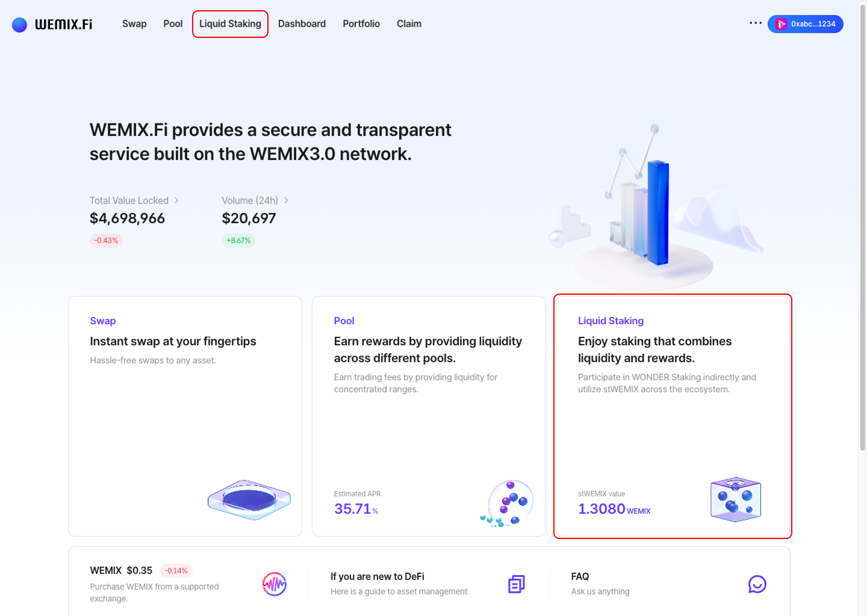Click the WEMIX token wave icon
The image size is (867, 616).
[274, 584]
